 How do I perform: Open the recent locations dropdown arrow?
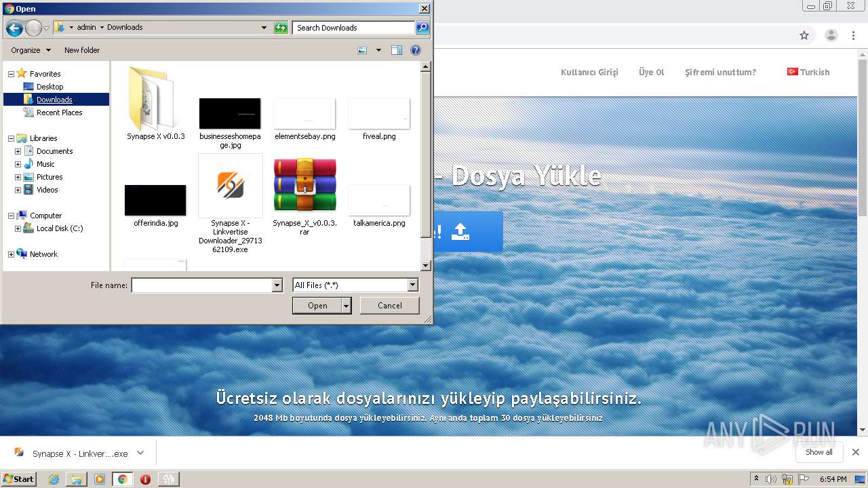(46, 28)
